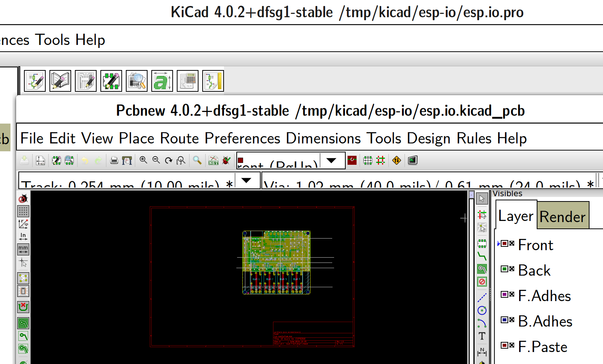This screenshot has width=603, height=364.
Task: Open the footprint viewer in Pcbnew
Action: (69, 161)
